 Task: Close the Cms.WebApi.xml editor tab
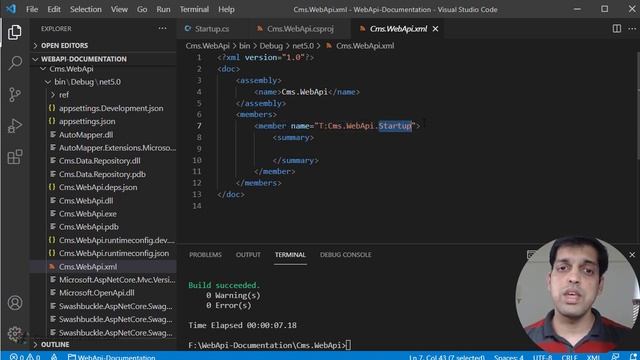[436, 29]
